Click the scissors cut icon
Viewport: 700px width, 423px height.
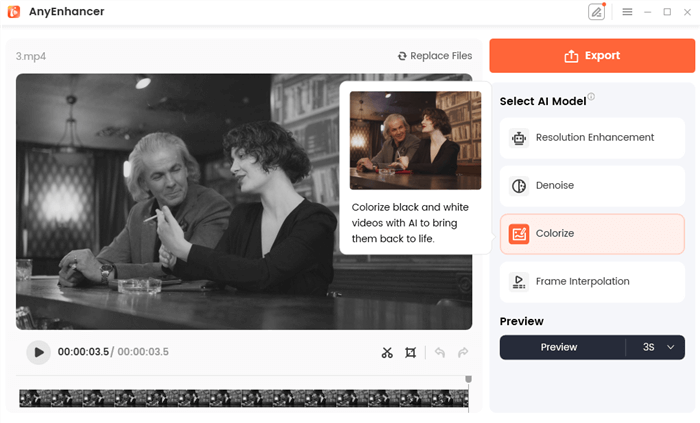[387, 352]
